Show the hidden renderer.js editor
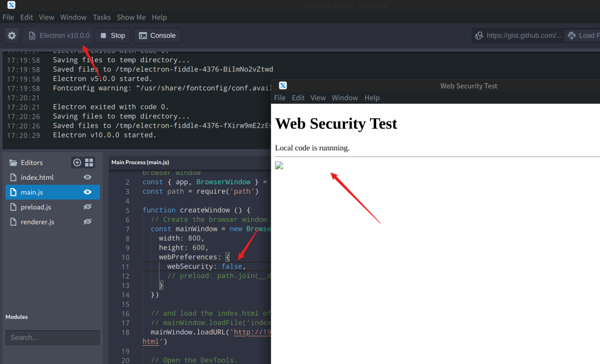This screenshot has width=600, height=364. [x=88, y=221]
